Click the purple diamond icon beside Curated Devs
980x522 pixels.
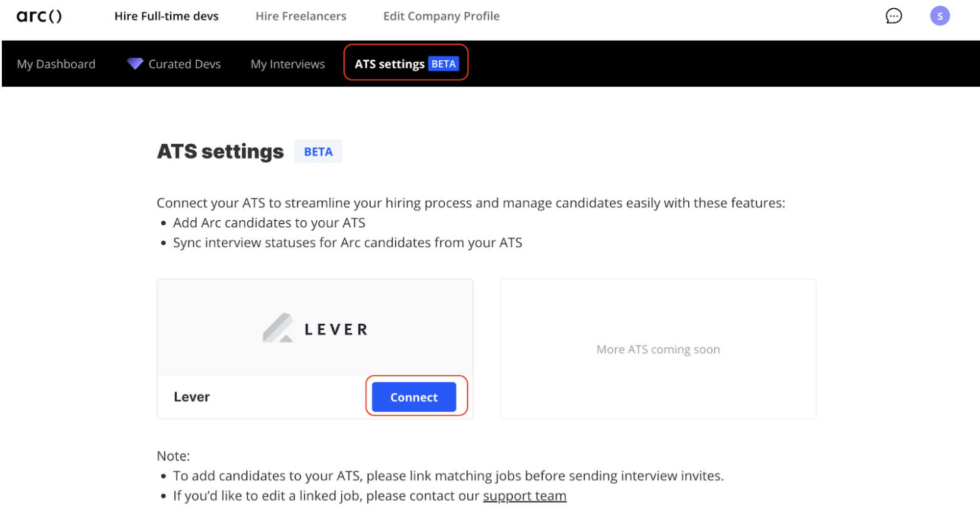(x=134, y=63)
